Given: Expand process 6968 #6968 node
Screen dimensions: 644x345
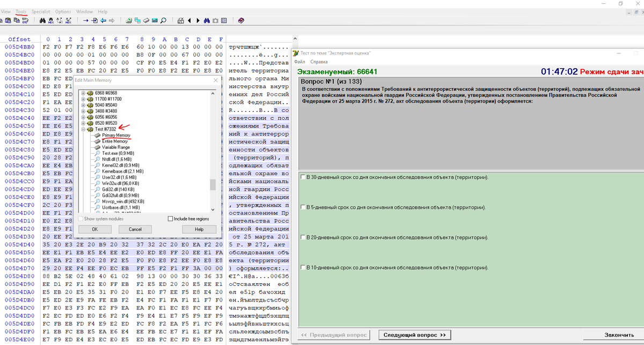Looking at the screenshot, I should pyautogui.click(x=84, y=94).
